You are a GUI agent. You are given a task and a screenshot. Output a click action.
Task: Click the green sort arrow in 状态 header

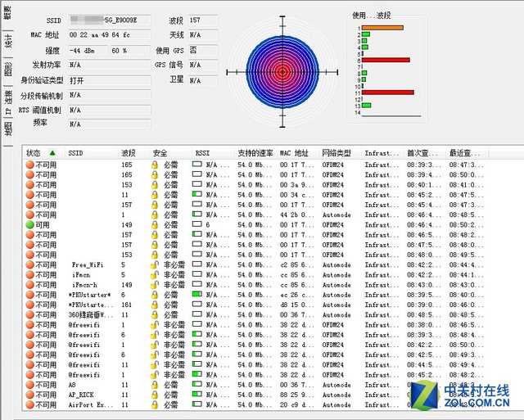[x=52, y=153]
